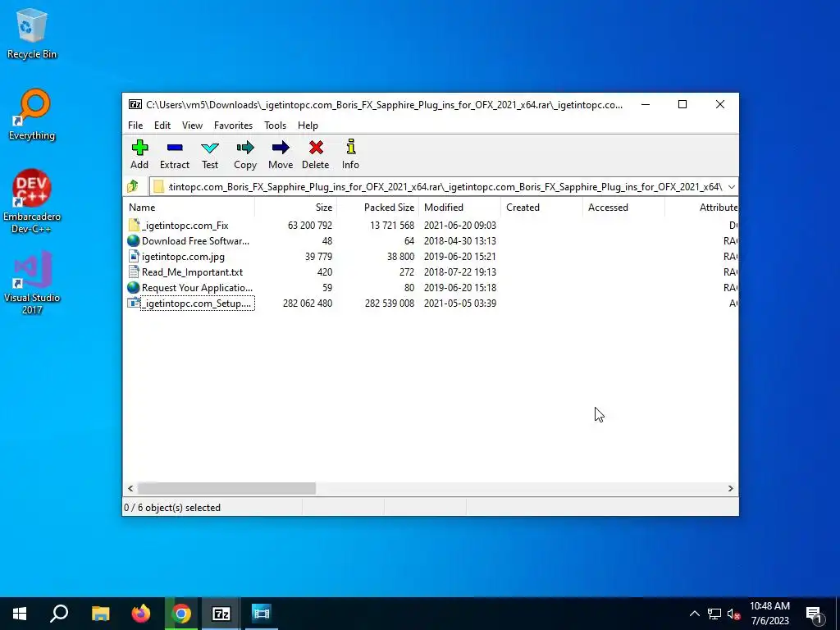Click the network tray icon
Image resolution: width=840 pixels, height=630 pixels.
click(714, 614)
